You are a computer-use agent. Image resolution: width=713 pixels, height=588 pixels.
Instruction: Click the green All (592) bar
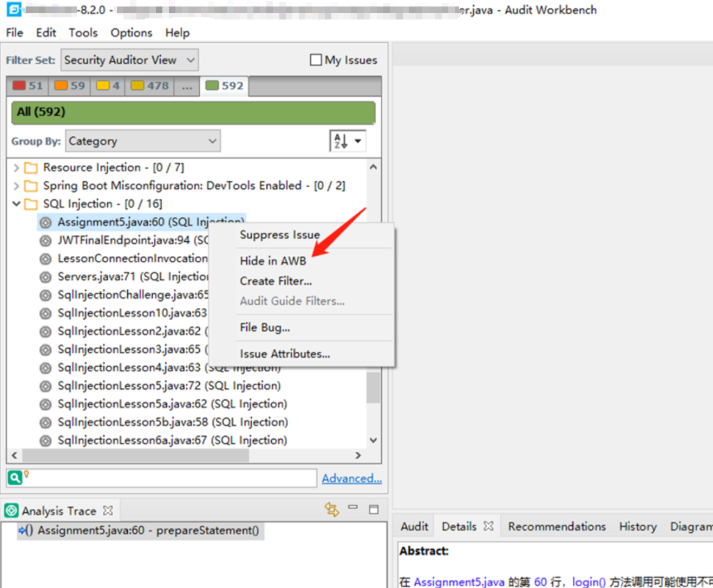coord(193,113)
